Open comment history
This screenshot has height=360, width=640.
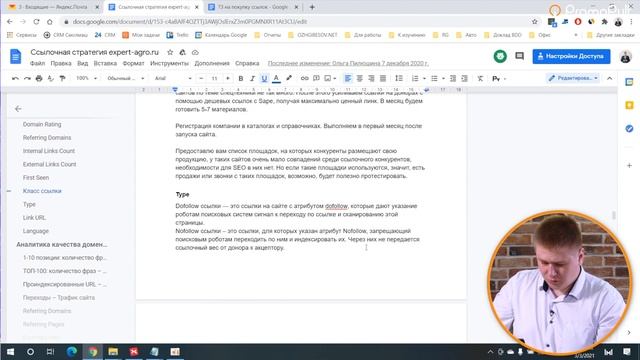click(519, 56)
